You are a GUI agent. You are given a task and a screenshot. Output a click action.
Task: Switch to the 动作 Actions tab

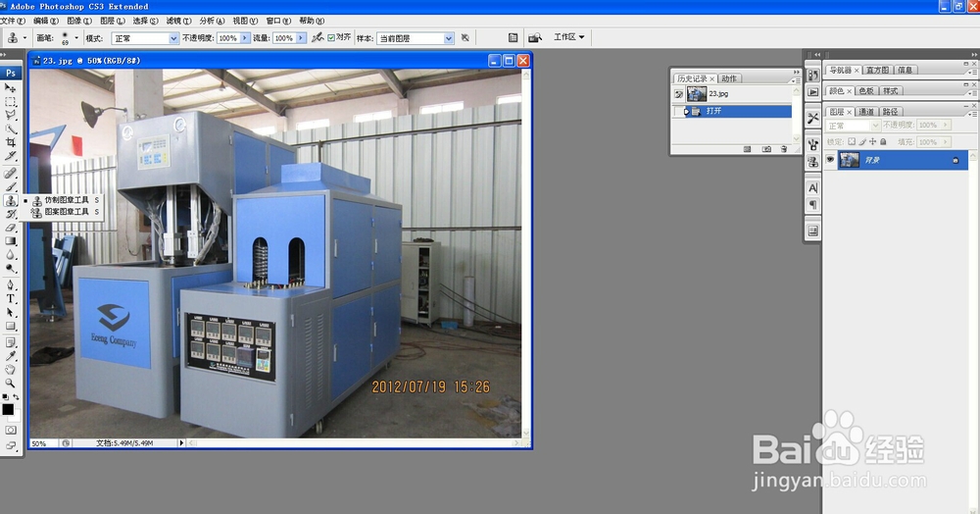[729, 78]
